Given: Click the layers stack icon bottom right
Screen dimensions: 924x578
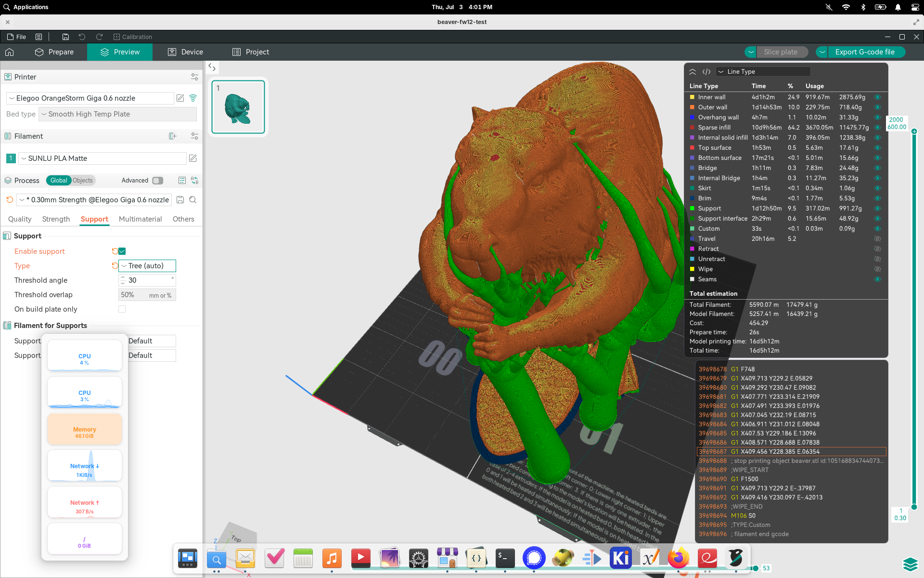Looking at the screenshot, I should tap(910, 564).
